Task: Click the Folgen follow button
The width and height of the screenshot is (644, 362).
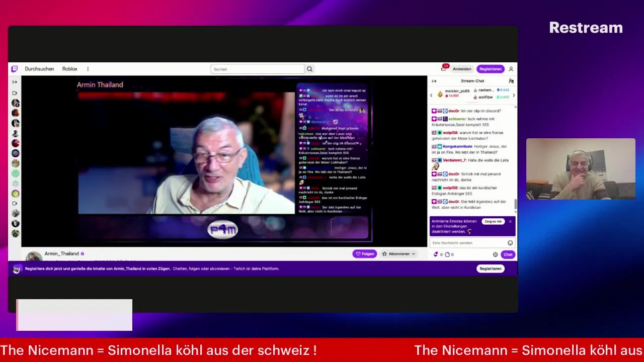Action: point(365,254)
